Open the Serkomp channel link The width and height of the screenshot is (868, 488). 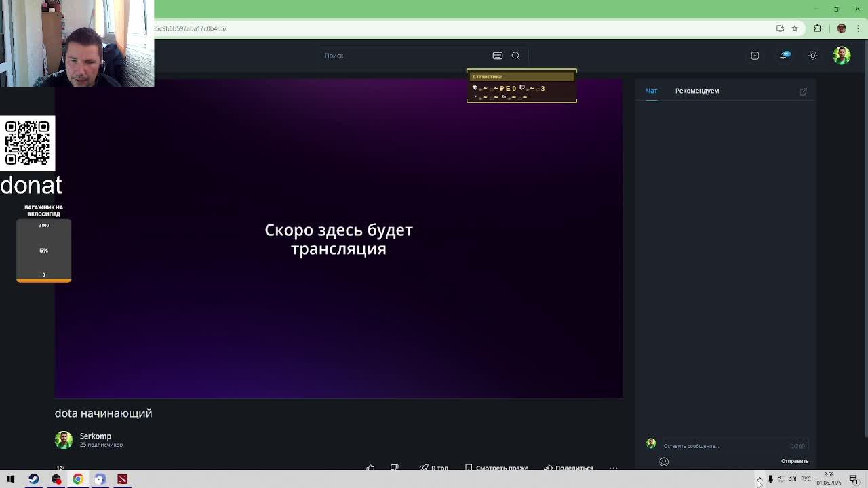(96, 436)
